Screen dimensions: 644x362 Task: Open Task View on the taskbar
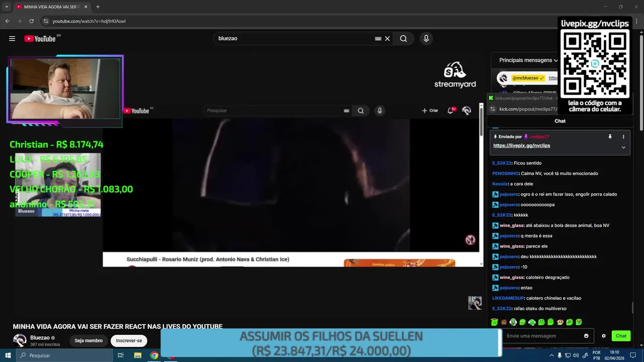(121, 355)
